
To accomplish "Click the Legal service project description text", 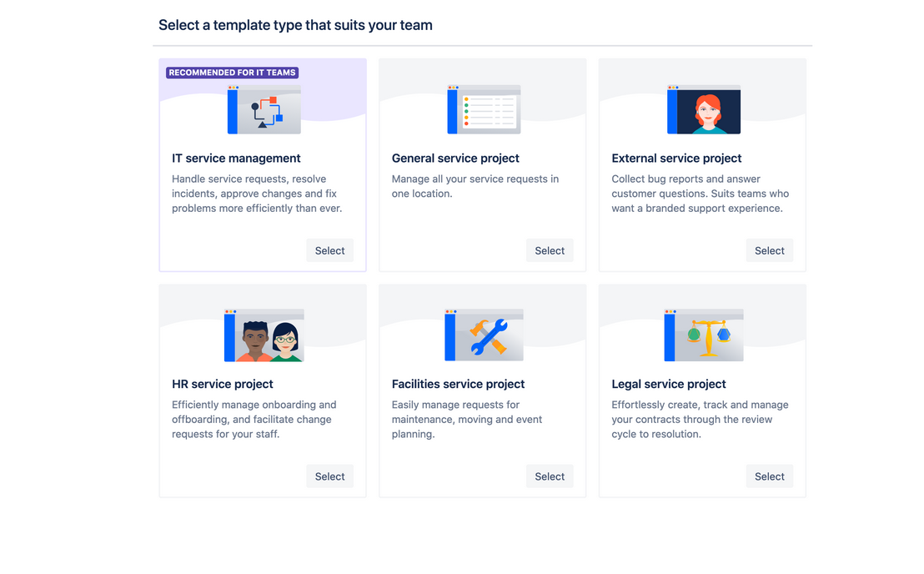I will click(700, 419).
